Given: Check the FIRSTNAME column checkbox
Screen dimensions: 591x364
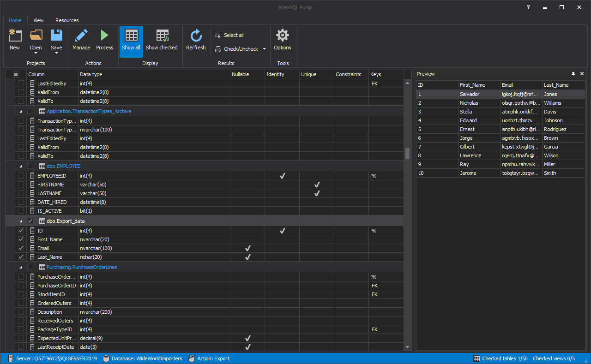Looking at the screenshot, I should [x=21, y=185].
